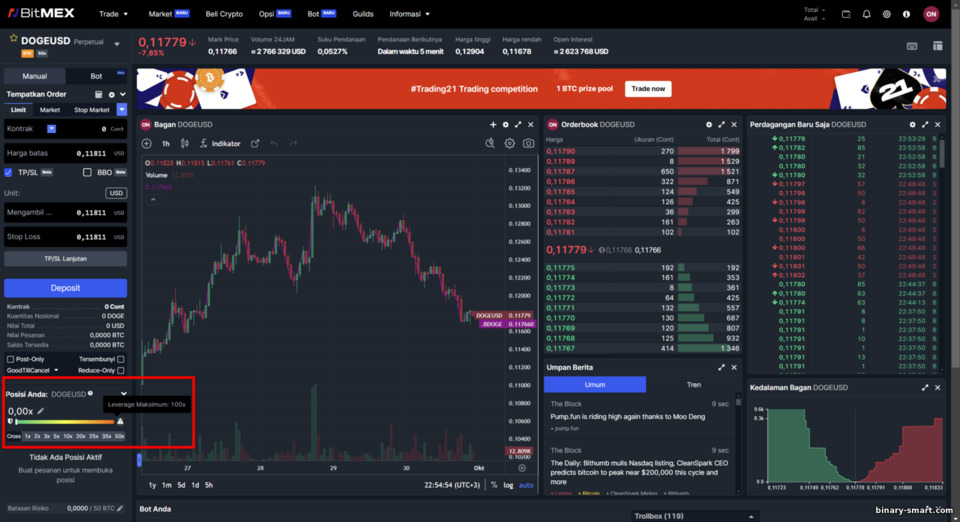Select the Market order tab
The height and width of the screenshot is (522, 960).
[50, 110]
